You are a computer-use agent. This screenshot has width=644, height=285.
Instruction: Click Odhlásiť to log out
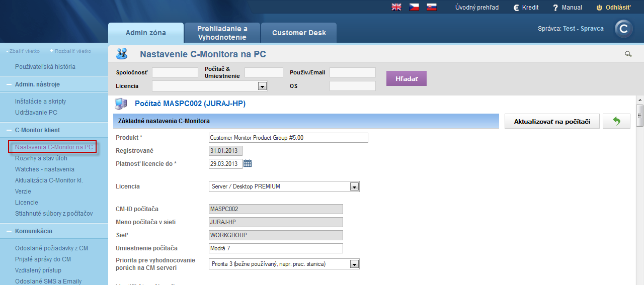click(x=613, y=8)
